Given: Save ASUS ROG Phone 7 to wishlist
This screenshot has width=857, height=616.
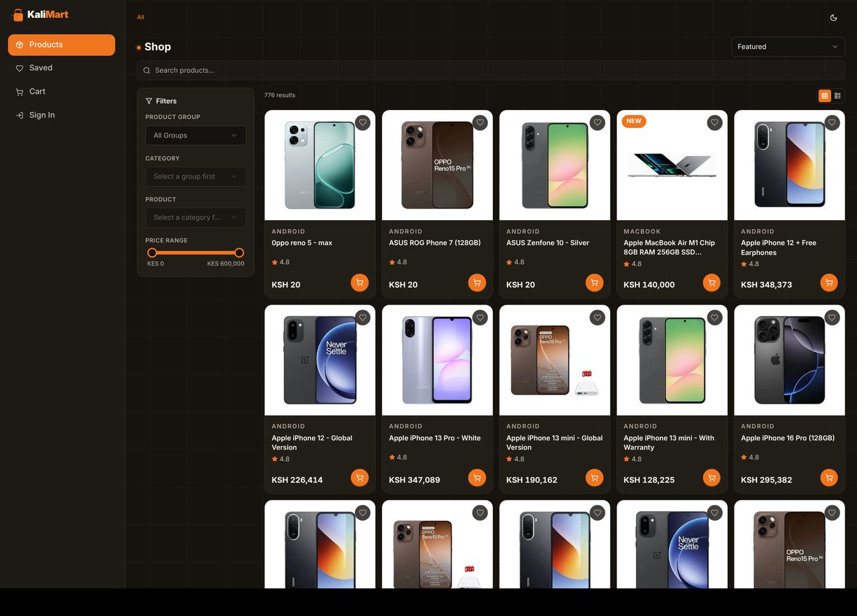Looking at the screenshot, I should (x=481, y=123).
